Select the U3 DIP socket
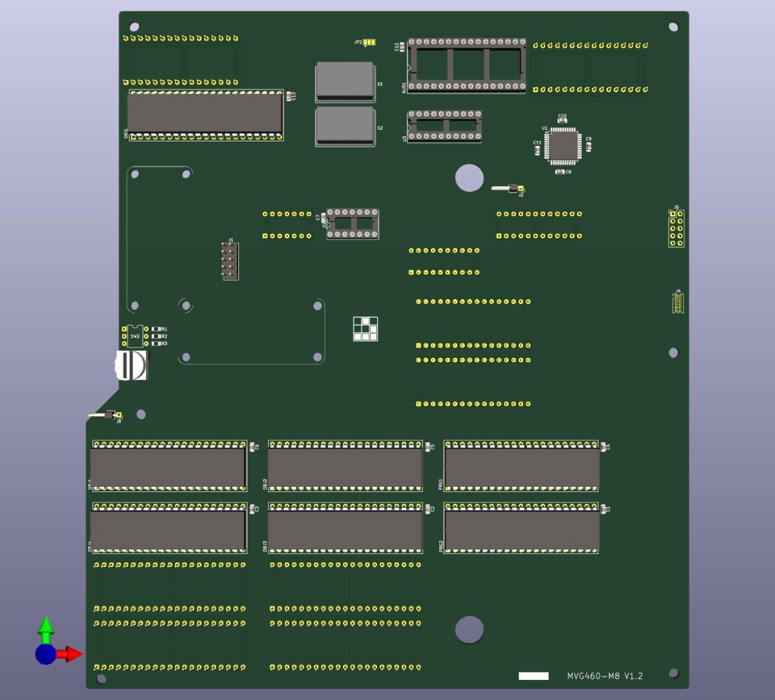 444,125
